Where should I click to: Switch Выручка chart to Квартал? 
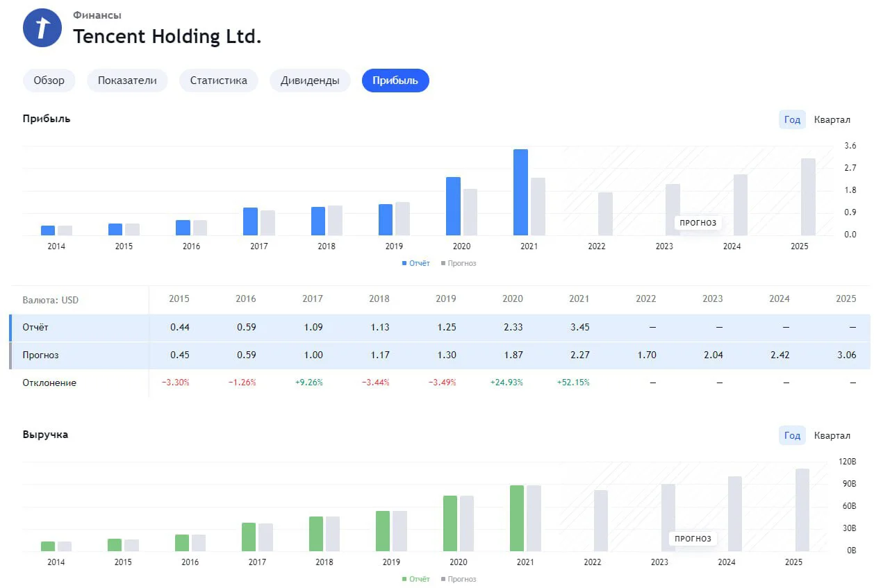832,435
